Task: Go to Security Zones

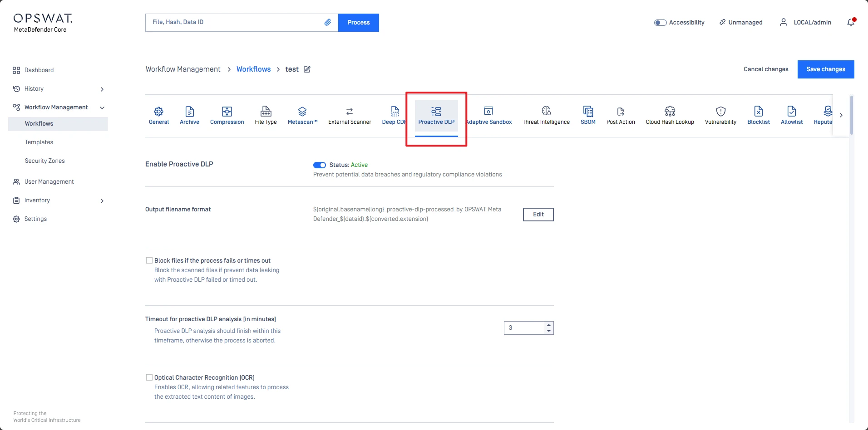Action: (x=45, y=161)
